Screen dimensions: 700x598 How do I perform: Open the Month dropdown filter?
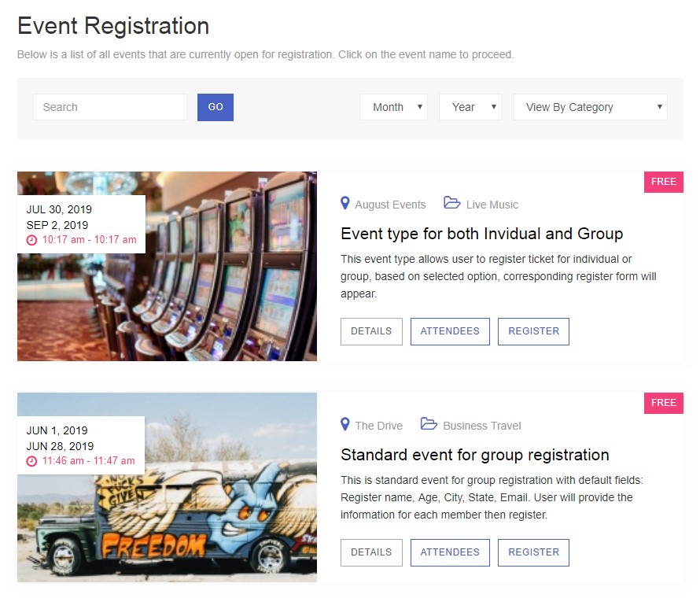pos(393,107)
